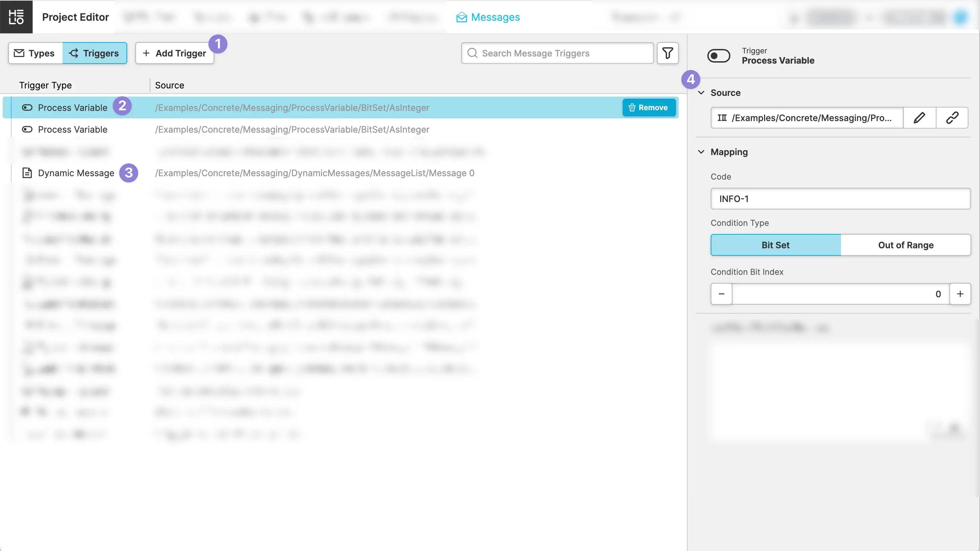The width and height of the screenshot is (980, 551).
Task: Click the Dynamic Message document icon
Action: tap(27, 173)
